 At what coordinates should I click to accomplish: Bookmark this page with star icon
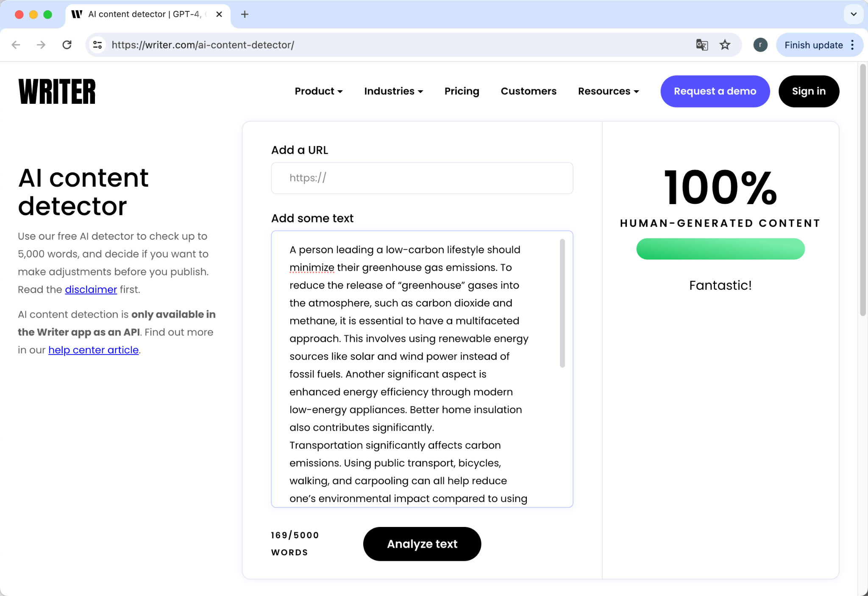725,45
